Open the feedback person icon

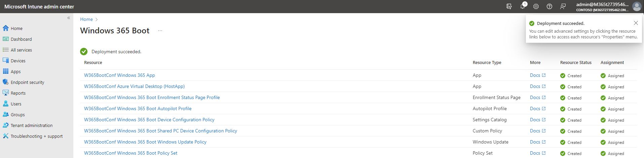click(563, 6)
